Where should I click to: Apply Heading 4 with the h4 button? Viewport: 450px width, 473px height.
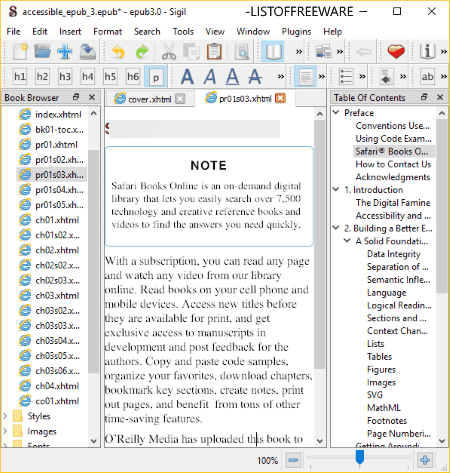click(x=88, y=77)
